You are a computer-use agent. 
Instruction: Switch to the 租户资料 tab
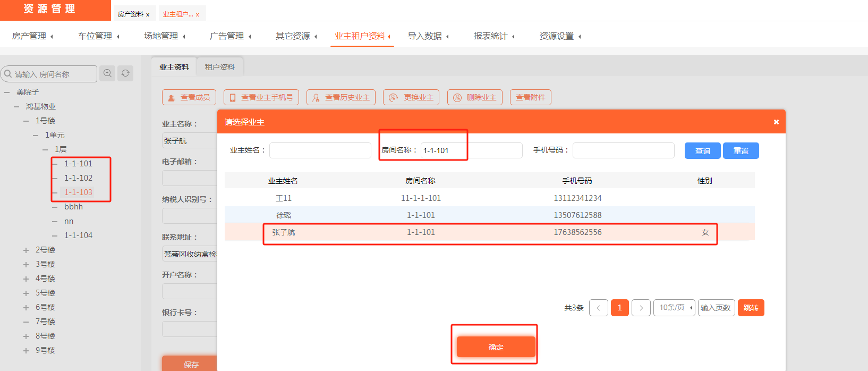[220, 67]
